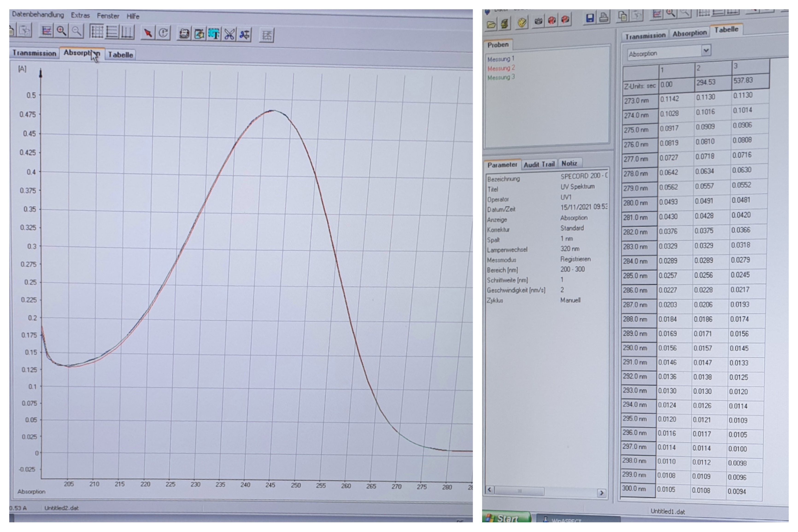The width and height of the screenshot is (798, 532).
Task: Toggle full grid lines in left window toolbar
Action: coord(97,32)
